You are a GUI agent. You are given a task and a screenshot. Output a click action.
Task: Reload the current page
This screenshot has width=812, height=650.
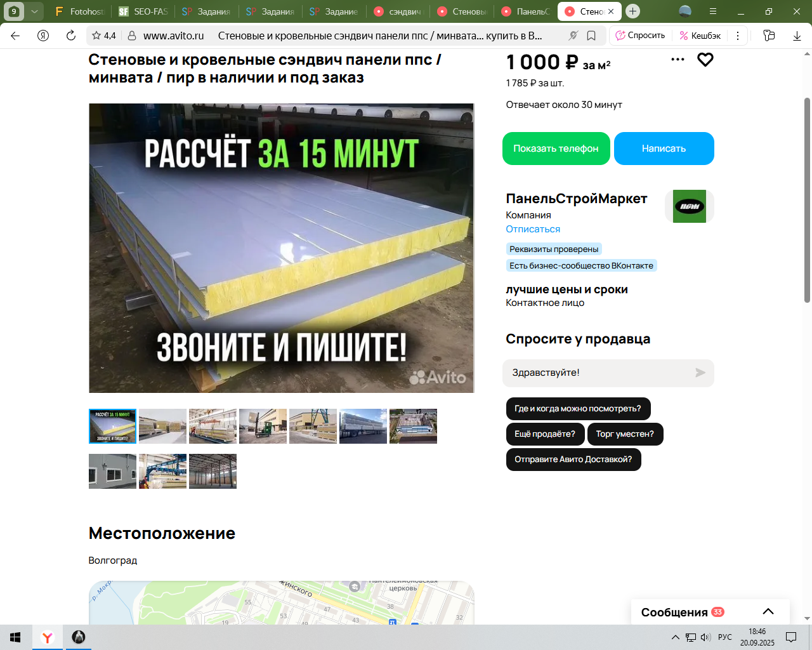pyautogui.click(x=71, y=36)
